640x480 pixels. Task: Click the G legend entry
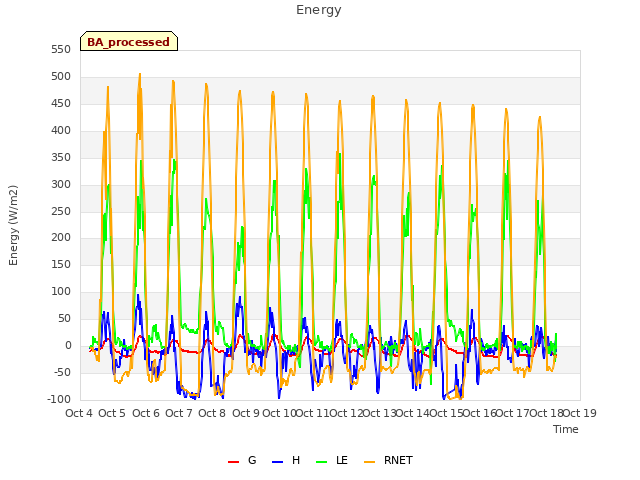click(242, 460)
